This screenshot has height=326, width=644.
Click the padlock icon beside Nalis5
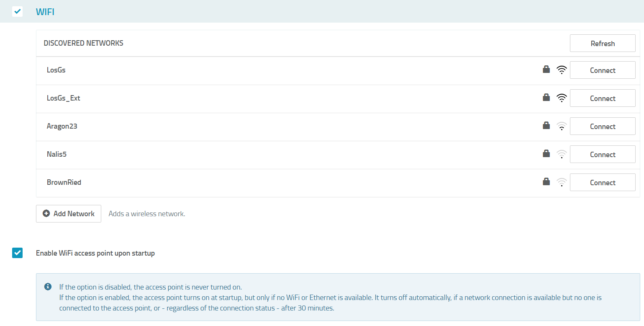(x=546, y=154)
